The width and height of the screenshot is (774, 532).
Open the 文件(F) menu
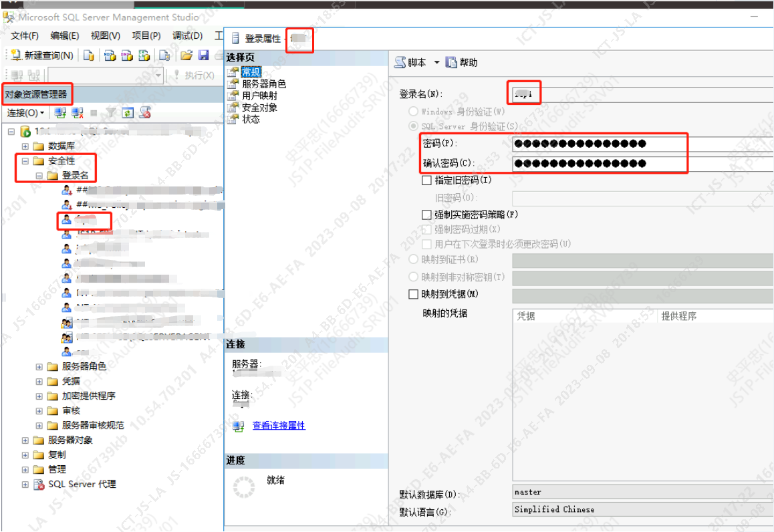pos(25,36)
